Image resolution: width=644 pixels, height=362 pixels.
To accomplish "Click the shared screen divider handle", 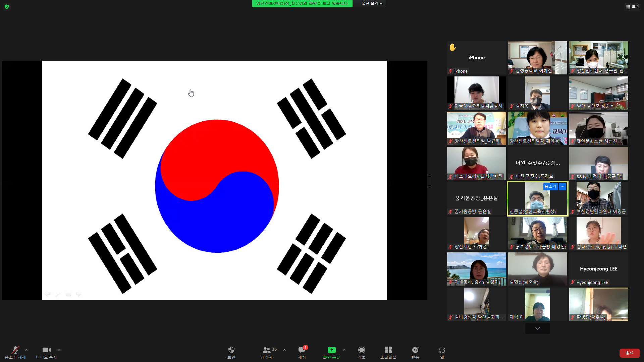I will tap(429, 181).
